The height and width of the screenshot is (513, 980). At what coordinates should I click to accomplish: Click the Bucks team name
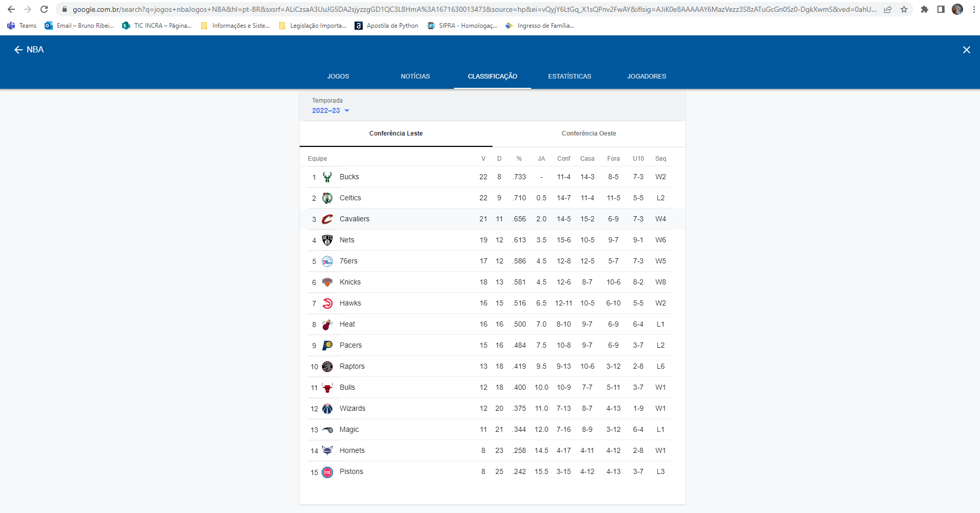point(349,177)
